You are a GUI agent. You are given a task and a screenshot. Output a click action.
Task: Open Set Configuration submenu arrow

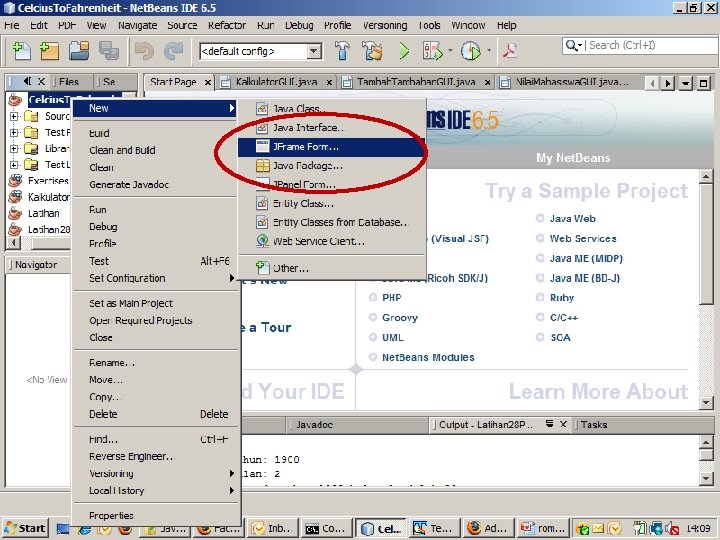pyautogui.click(x=231, y=278)
